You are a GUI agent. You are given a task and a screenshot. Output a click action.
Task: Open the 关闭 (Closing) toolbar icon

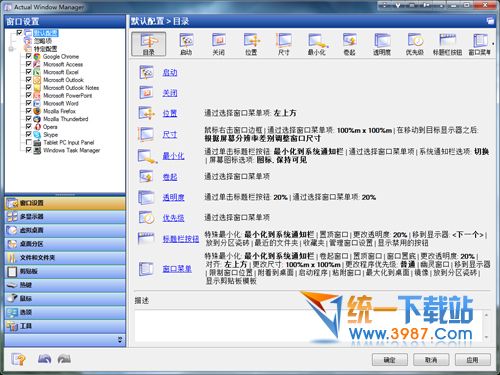(219, 44)
